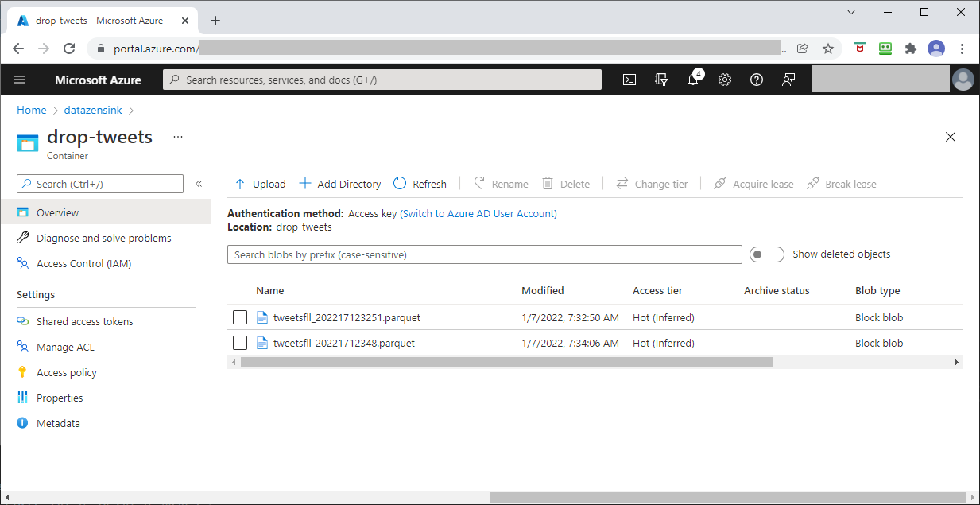980x505 pixels.
Task: Focus the Search resources, services, and docs box
Action: [382, 80]
